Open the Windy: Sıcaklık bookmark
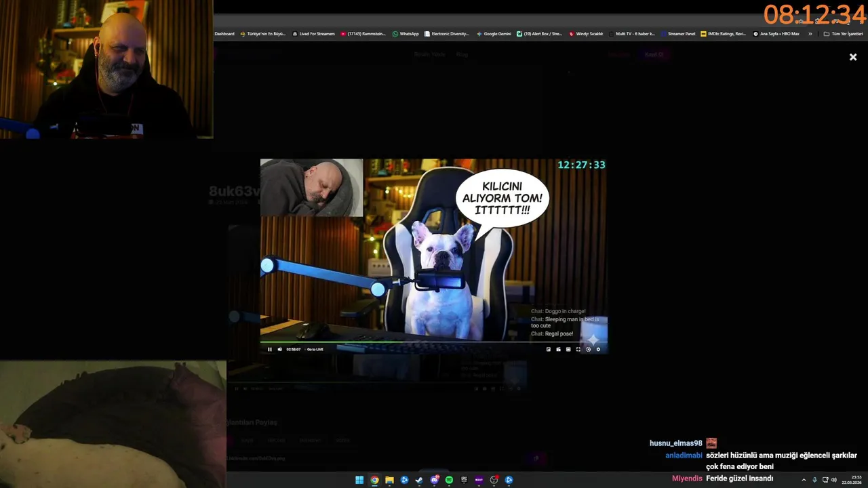868x488 pixels. pyautogui.click(x=586, y=34)
